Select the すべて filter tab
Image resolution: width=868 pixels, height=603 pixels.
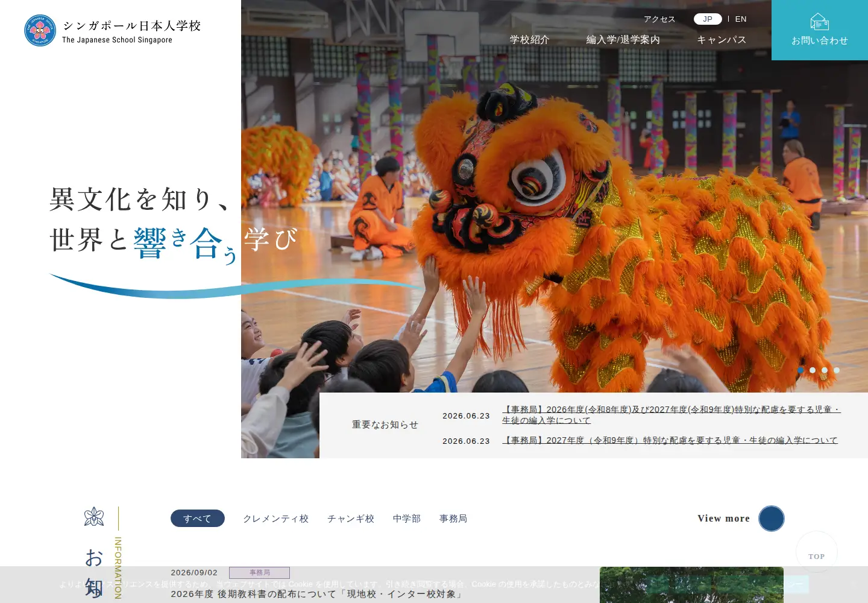[198, 519]
